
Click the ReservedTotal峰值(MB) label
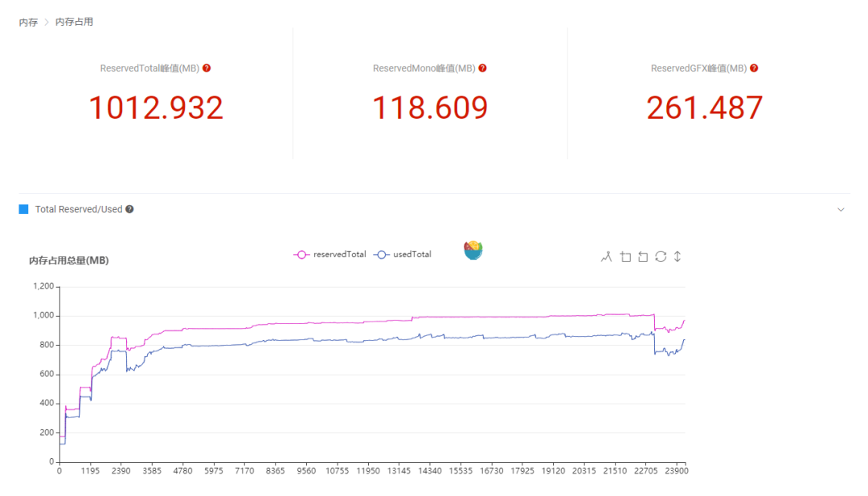149,68
